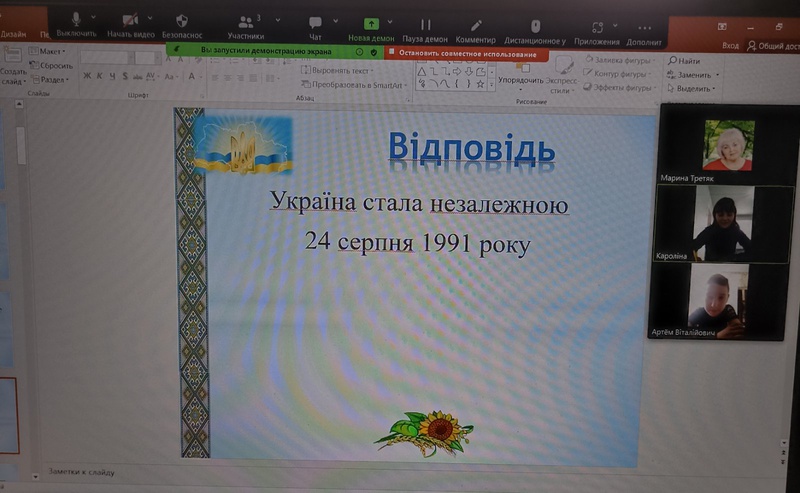Image resolution: width=800 pixels, height=493 pixels.
Task: Expand arrow beside Новая демонстрация
Action: coord(390,22)
